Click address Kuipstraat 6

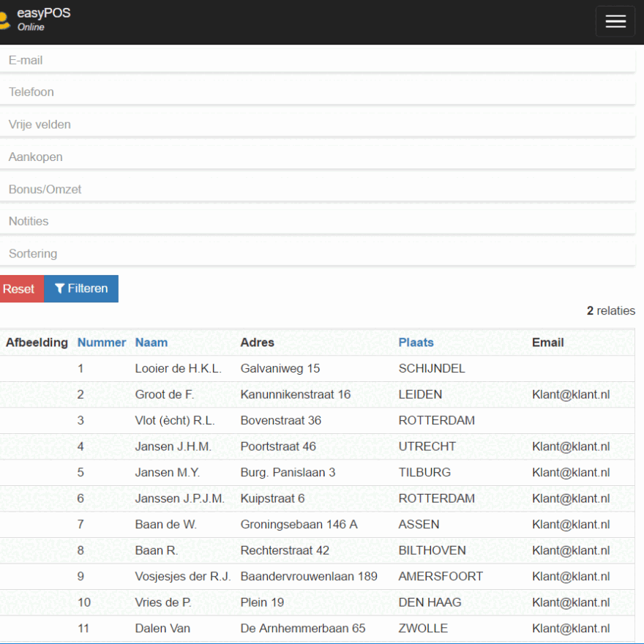(x=272, y=498)
